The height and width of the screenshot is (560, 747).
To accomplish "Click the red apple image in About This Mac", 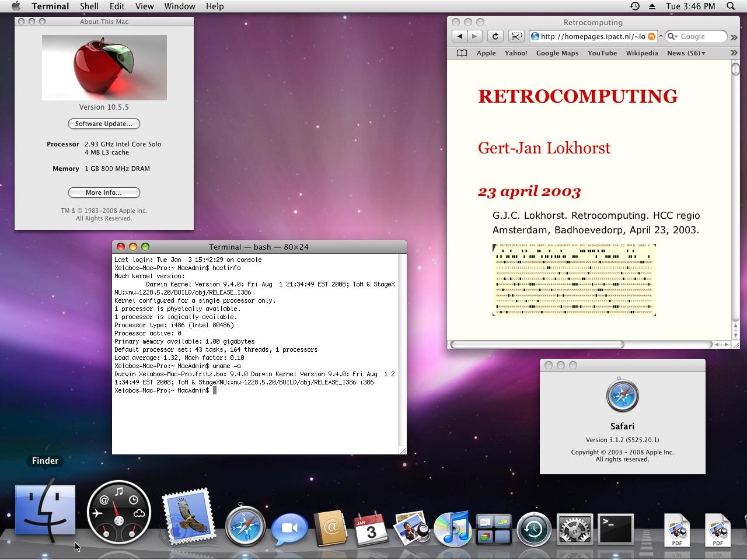I will pos(104,68).
